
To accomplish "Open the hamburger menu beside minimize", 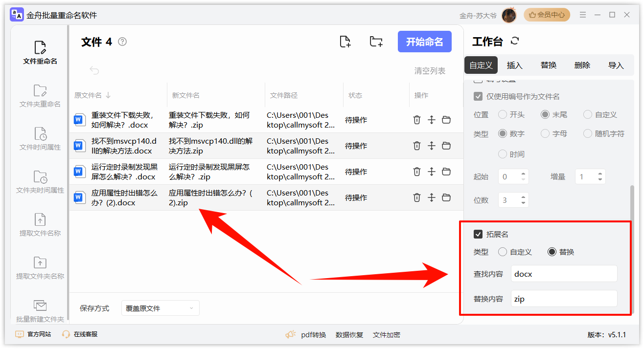I will 582,15.
